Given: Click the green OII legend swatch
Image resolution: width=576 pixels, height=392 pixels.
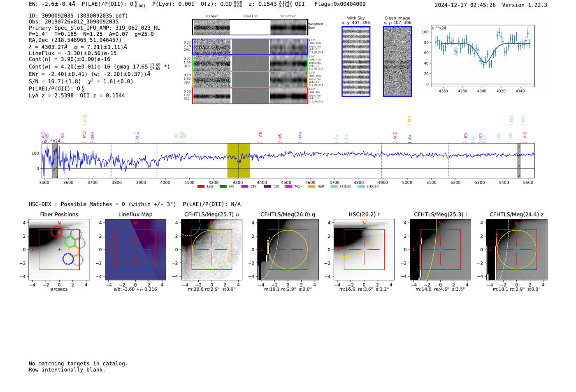Looking at the screenshot, I should tap(223, 187).
